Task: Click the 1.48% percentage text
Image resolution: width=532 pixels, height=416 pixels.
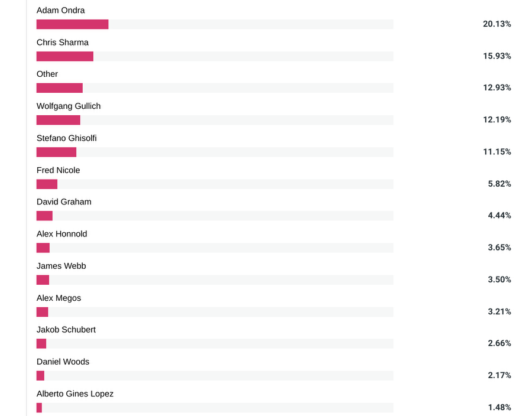Action: coord(499,407)
